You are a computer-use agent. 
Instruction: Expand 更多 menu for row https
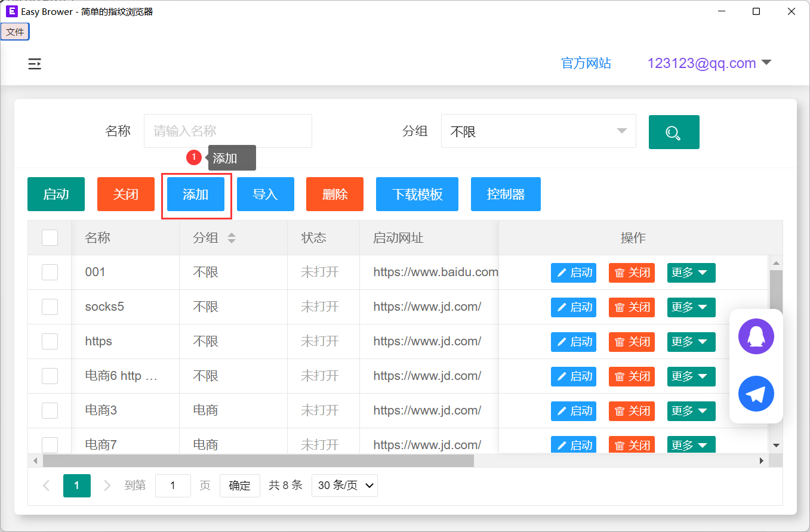click(691, 342)
